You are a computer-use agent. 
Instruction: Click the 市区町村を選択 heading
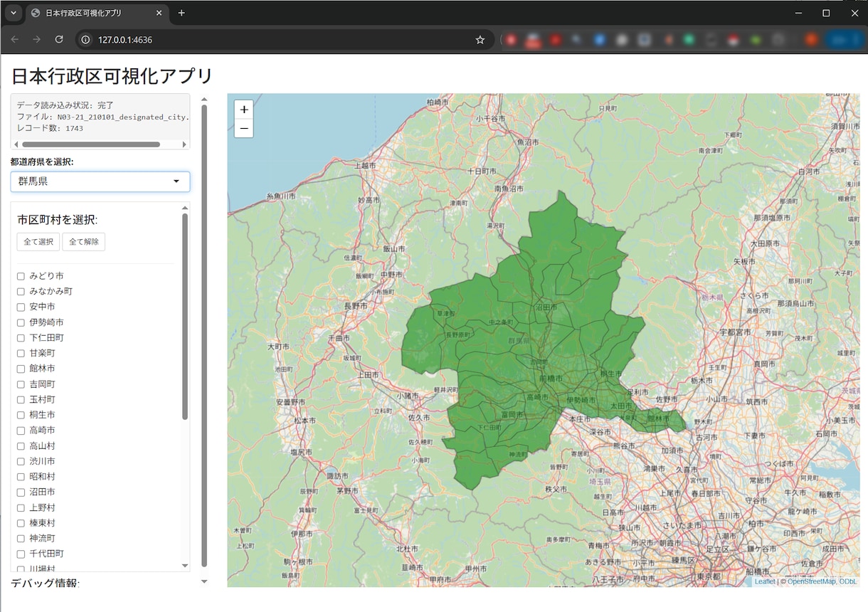(x=57, y=220)
